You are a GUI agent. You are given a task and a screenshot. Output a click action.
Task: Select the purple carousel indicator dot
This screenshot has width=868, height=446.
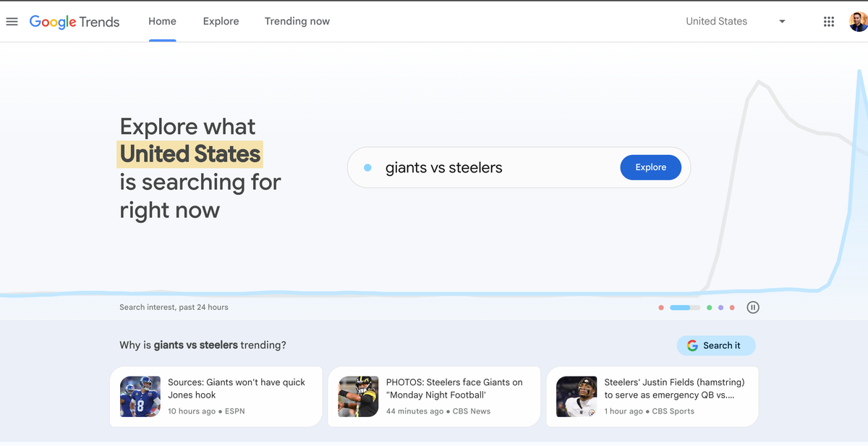click(x=720, y=307)
